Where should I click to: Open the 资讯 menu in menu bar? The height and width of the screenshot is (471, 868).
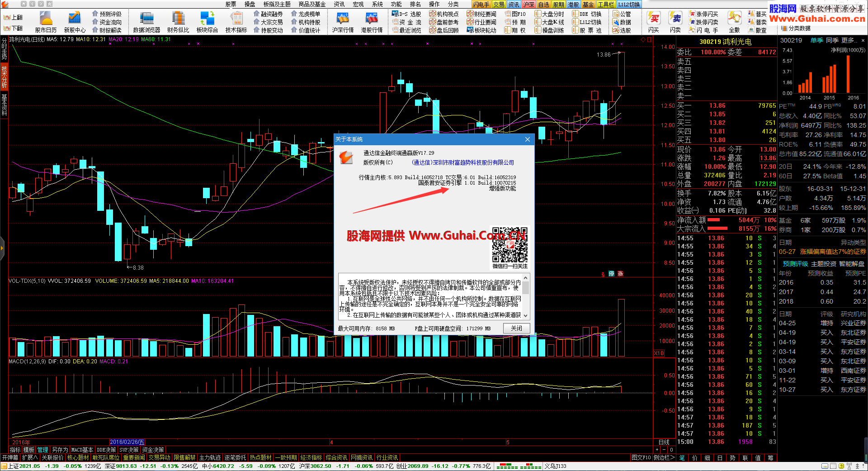pos(339,4)
